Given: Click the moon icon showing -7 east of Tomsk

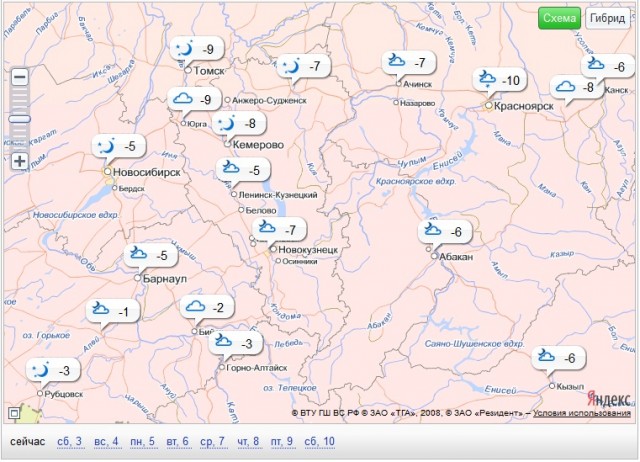Looking at the screenshot, I should coord(291,66).
